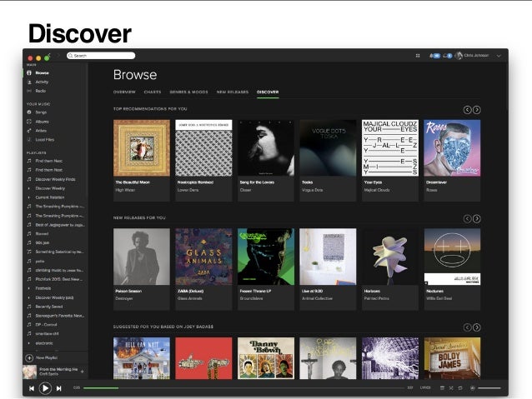Image resolution: width=532 pixels, height=399 pixels.
Task: Click the volume speaker icon
Action: 472,388
